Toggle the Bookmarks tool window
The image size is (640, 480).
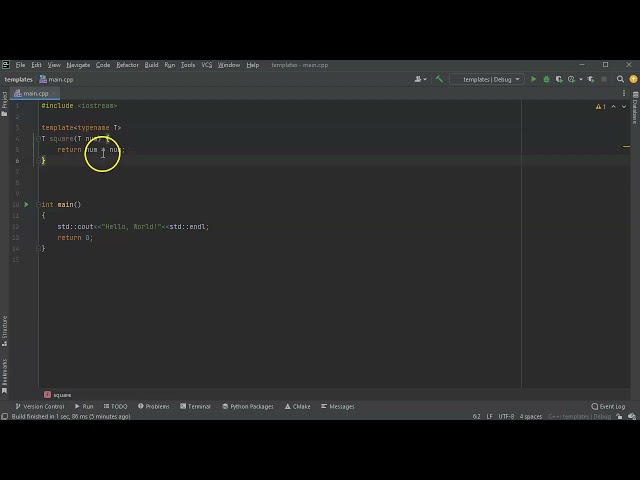click(x=4, y=376)
